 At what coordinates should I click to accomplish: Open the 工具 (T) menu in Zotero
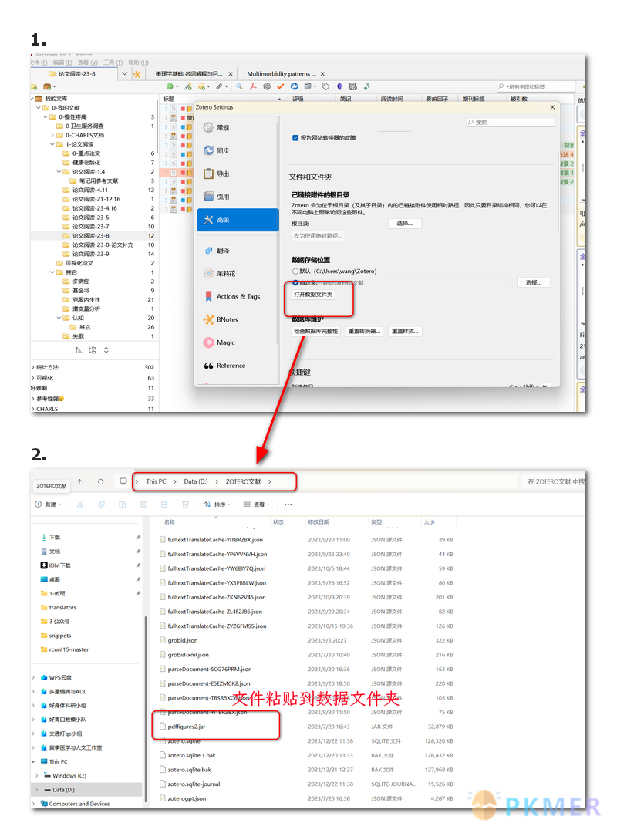click(113, 62)
